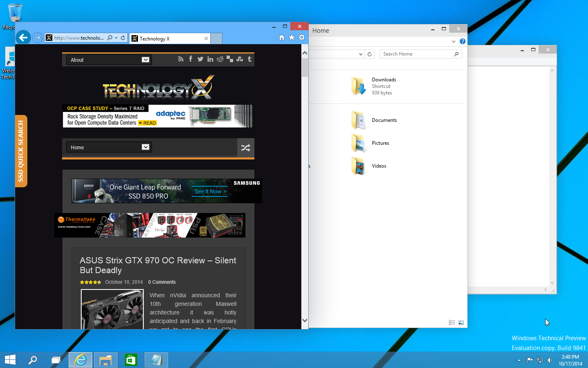Click the Reddit social icon
The image size is (588, 368).
pos(220,59)
